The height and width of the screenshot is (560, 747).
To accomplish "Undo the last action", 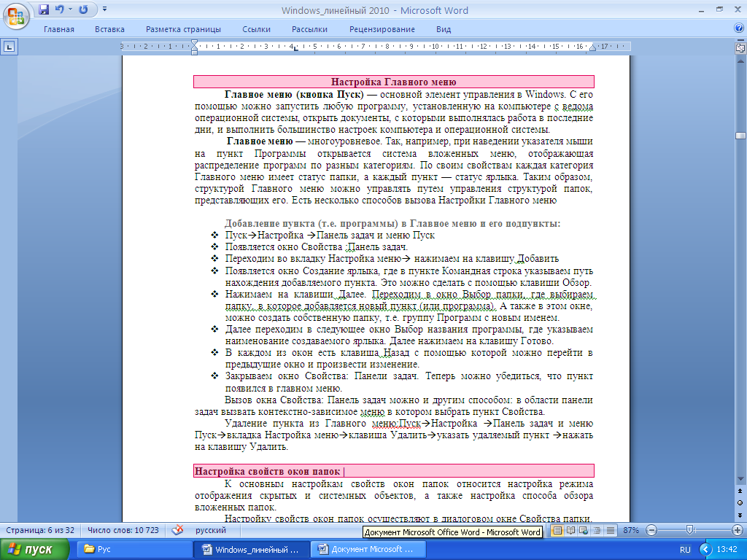I will (x=60, y=9).
